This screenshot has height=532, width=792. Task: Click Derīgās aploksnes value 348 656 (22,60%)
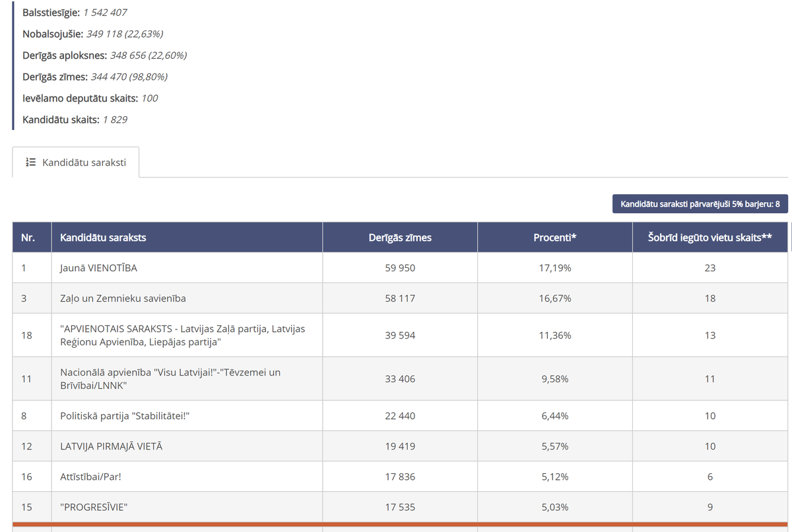pyautogui.click(x=148, y=55)
